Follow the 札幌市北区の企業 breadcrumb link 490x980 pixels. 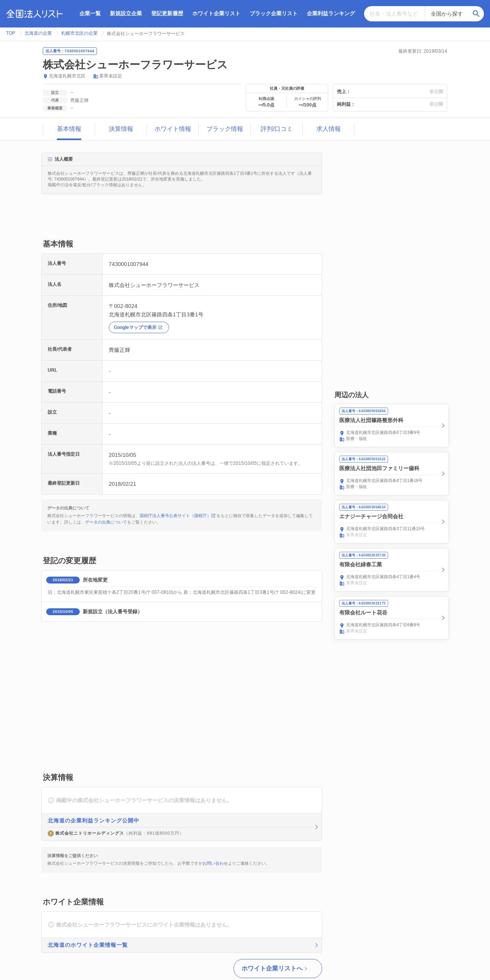coord(79,33)
